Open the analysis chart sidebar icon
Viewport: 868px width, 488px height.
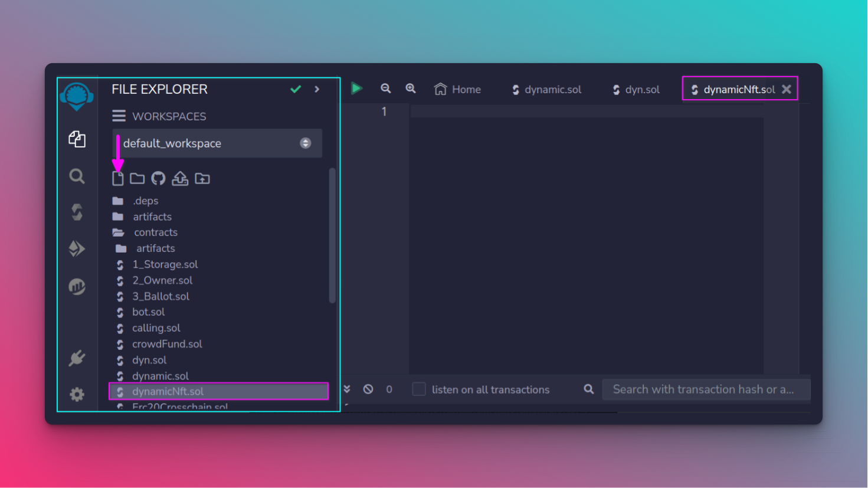click(x=77, y=286)
